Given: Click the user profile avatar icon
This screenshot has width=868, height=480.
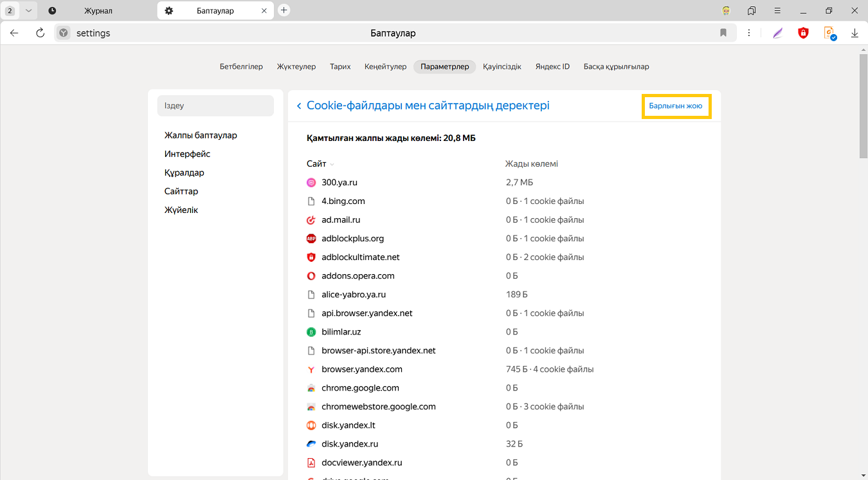Looking at the screenshot, I should pos(726,11).
